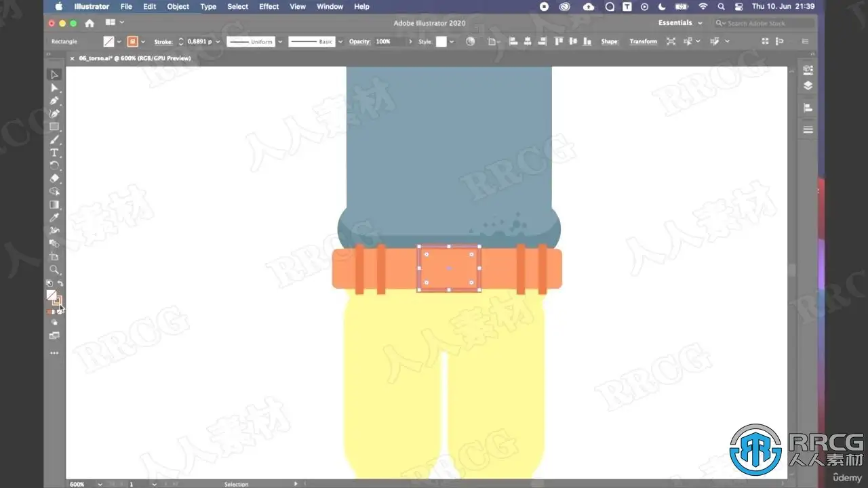The width and height of the screenshot is (868, 488).
Task: Open the Transform panel link
Action: click(x=643, y=41)
